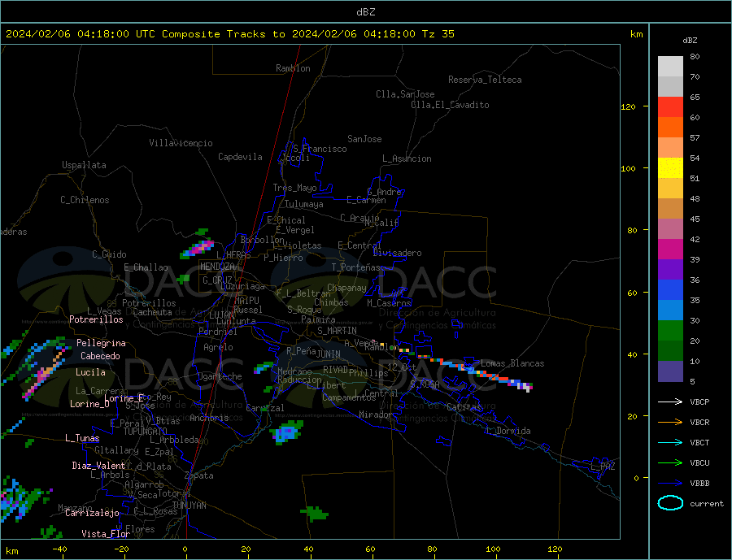The width and height of the screenshot is (732, 560).
Task: Pick the light gray 80-70 dBZ color band
Action: click(670, 67)
